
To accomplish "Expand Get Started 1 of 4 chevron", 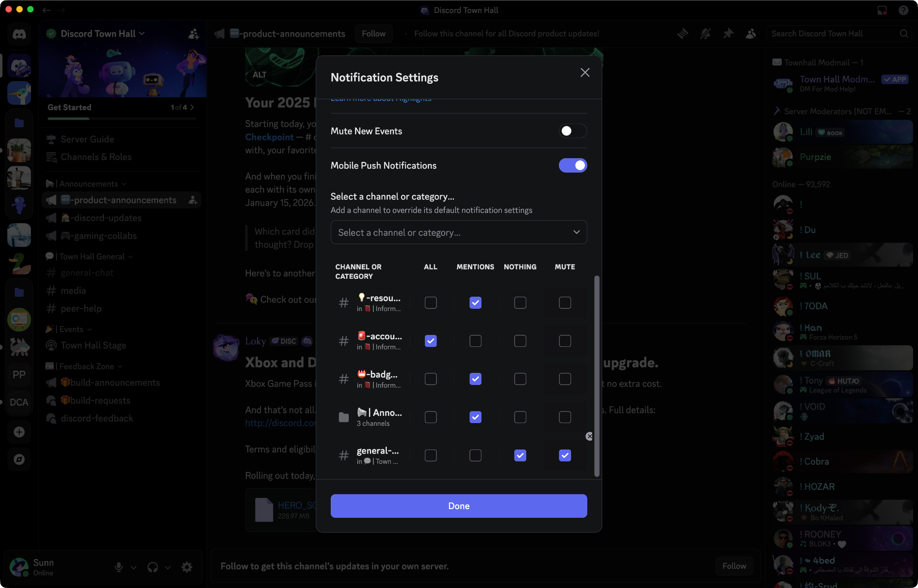I will pyautogui.click(x=192, y=108).
